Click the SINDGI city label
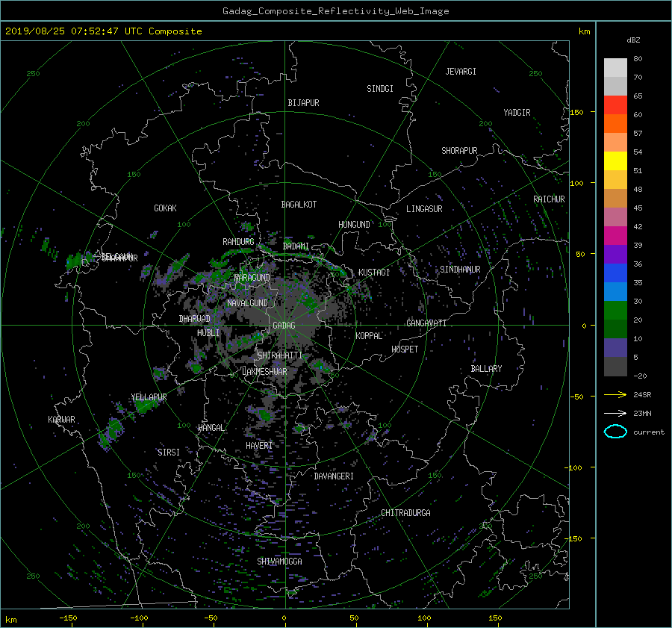Image resolution: width=672 pixels, height=628 pixels. (380, 89)
